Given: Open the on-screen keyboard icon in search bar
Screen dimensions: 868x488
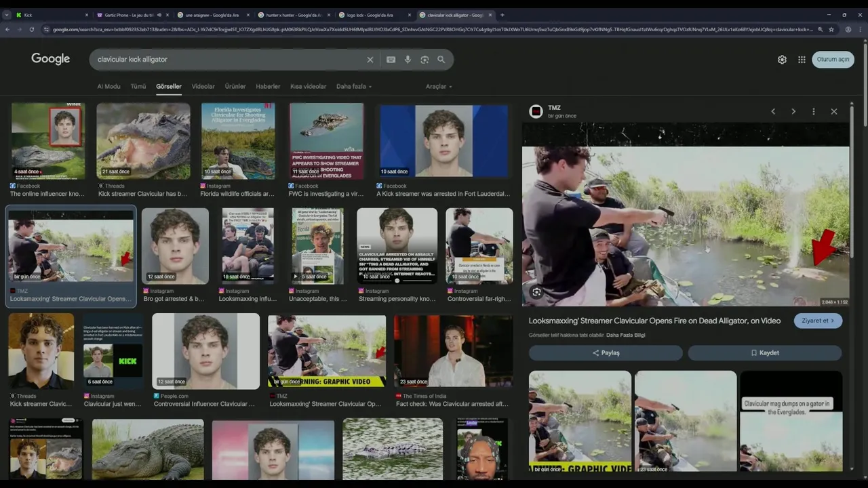Looking at the screenshot, I should click(x=391, y=60).
